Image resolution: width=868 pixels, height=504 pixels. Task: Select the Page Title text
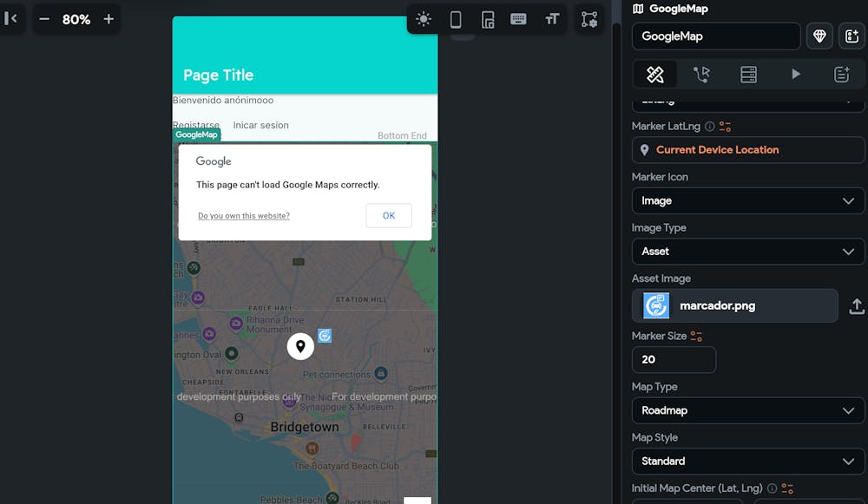pos(218,75)
